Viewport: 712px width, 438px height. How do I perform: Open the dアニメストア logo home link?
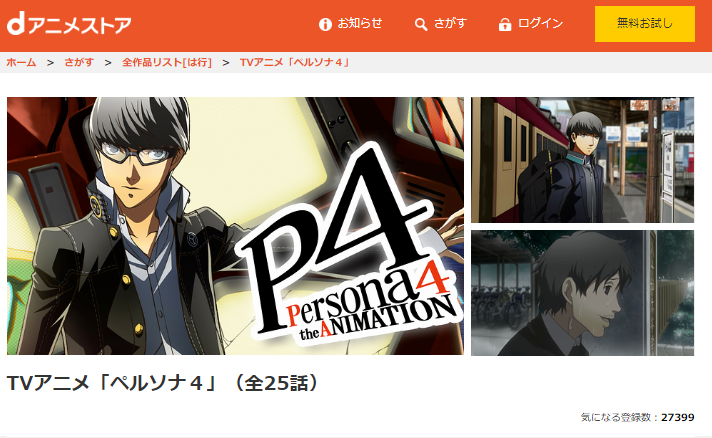tap(69, 24)
